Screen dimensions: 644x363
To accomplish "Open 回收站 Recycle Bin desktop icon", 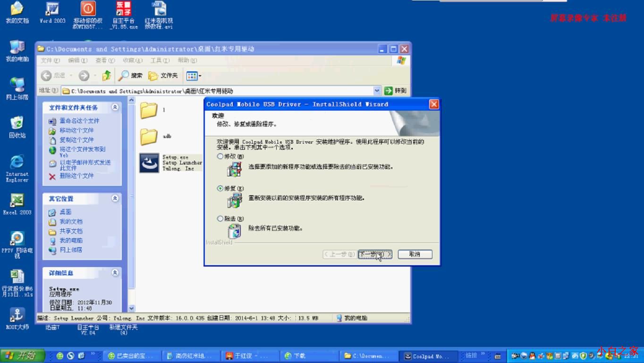I will [17, 126].
